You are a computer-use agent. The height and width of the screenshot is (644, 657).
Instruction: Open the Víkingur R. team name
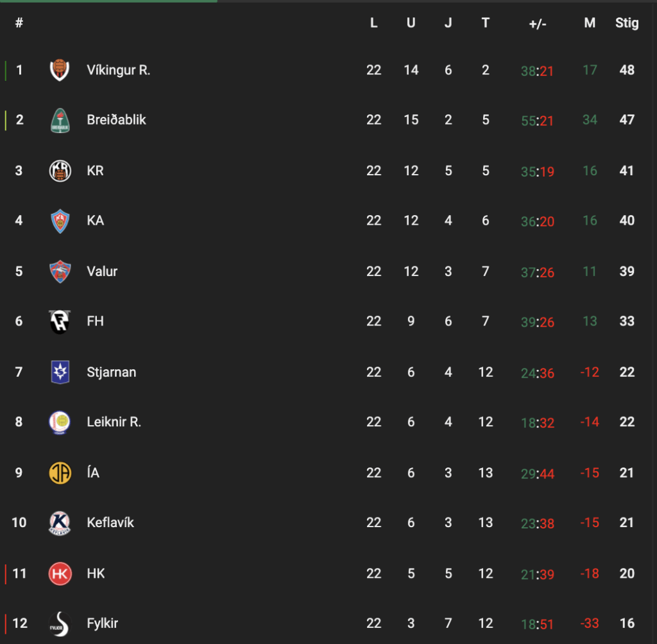tap(118, 70)
